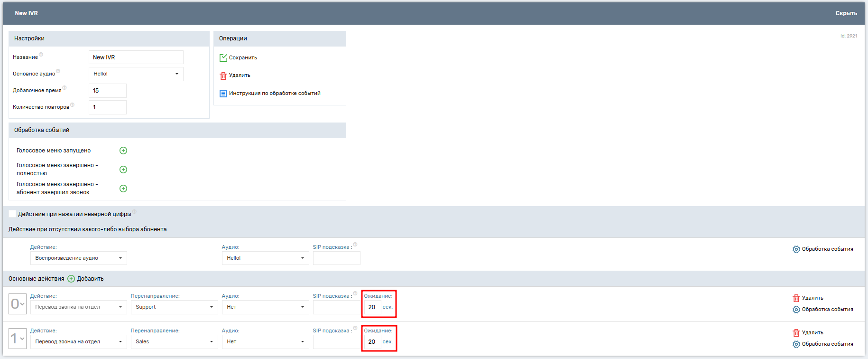Expand the 'Воспроизведение аудио' action dropdown

[x=78, y=258]
